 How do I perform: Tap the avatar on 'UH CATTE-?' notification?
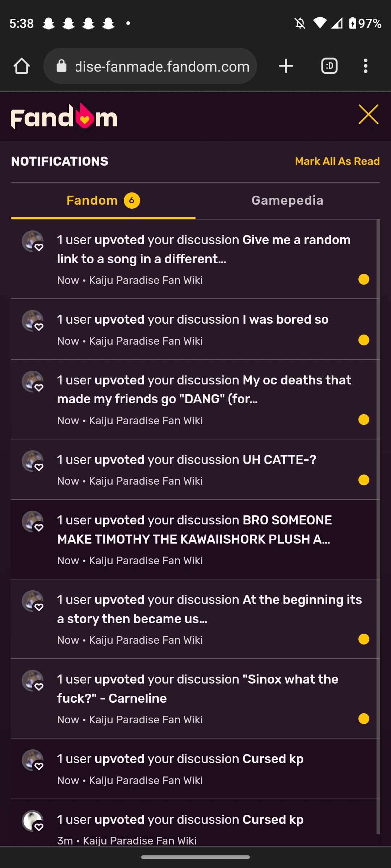33,461
